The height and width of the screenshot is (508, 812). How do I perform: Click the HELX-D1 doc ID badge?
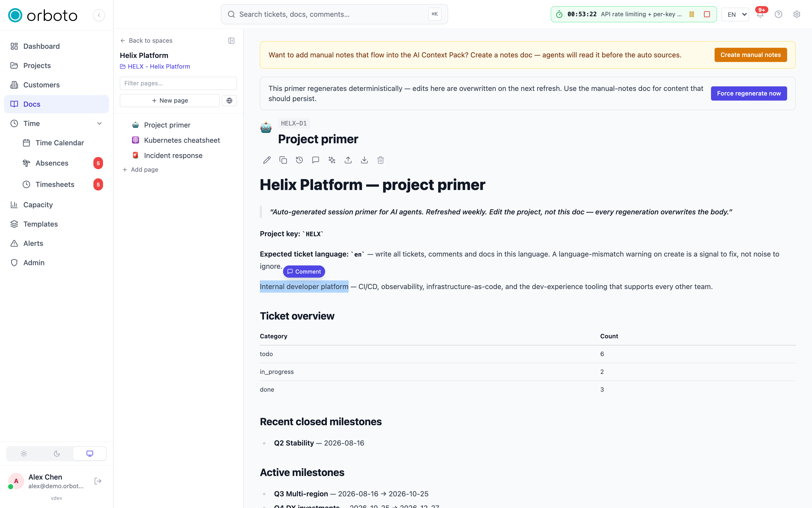[294, 124]
